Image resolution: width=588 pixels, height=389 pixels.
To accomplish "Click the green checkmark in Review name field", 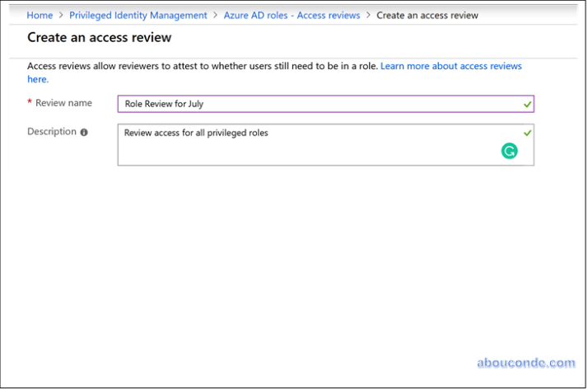I will click(x=527, y=104).
